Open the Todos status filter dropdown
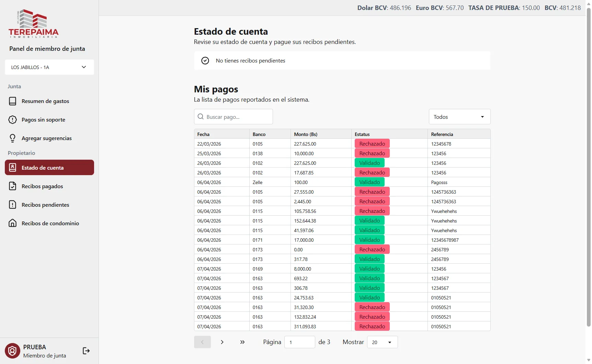The image size is (592, 364). pos(459,116)
